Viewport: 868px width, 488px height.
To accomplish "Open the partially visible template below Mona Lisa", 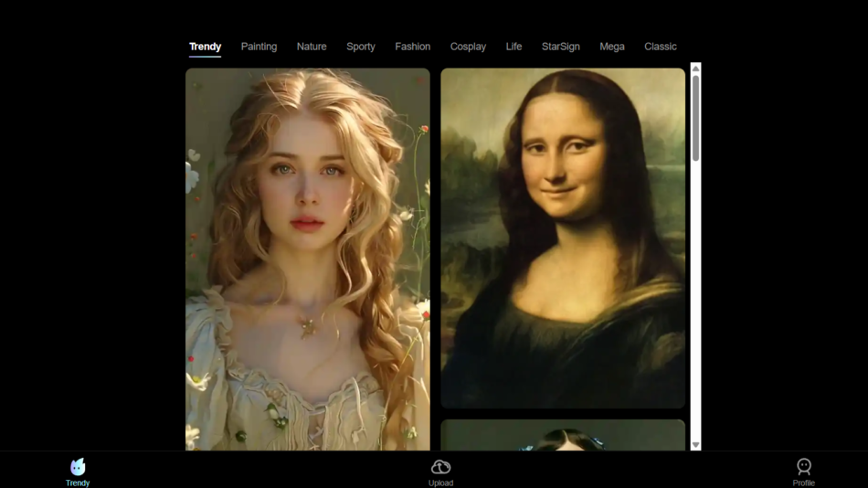I will point(563,435).
